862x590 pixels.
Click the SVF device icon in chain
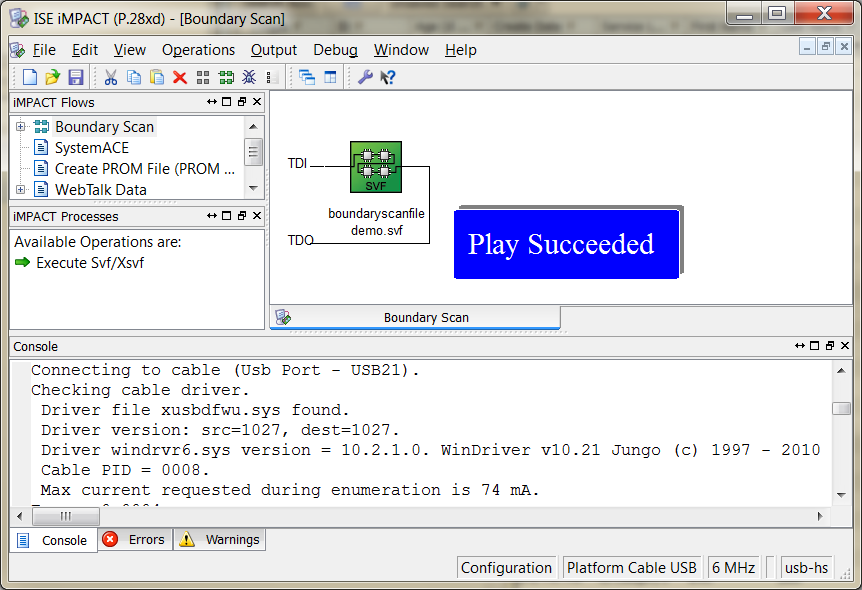pos(375,167)
